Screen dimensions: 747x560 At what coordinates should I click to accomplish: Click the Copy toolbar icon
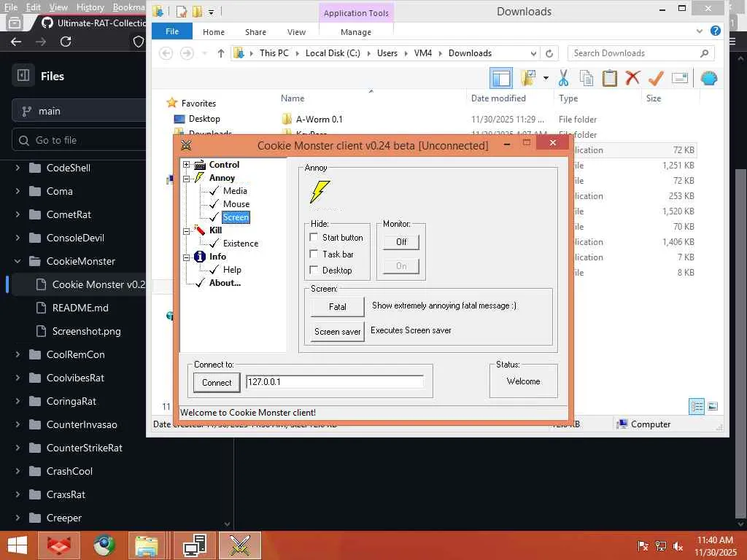587,78
